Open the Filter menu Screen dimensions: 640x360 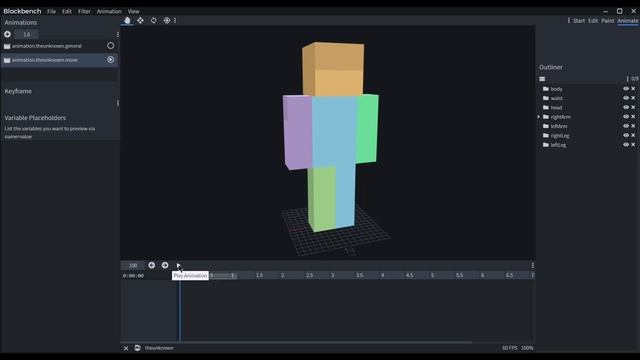(x=84, y=11)
